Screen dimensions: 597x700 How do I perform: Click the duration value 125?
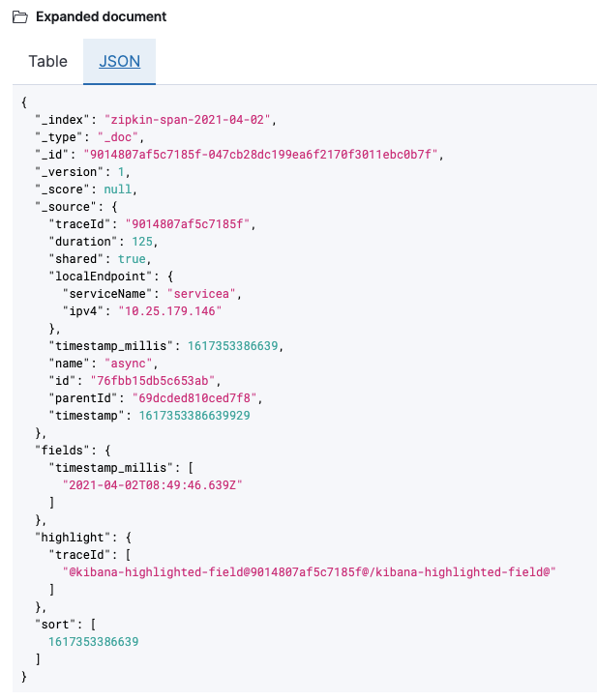point(142,242)
